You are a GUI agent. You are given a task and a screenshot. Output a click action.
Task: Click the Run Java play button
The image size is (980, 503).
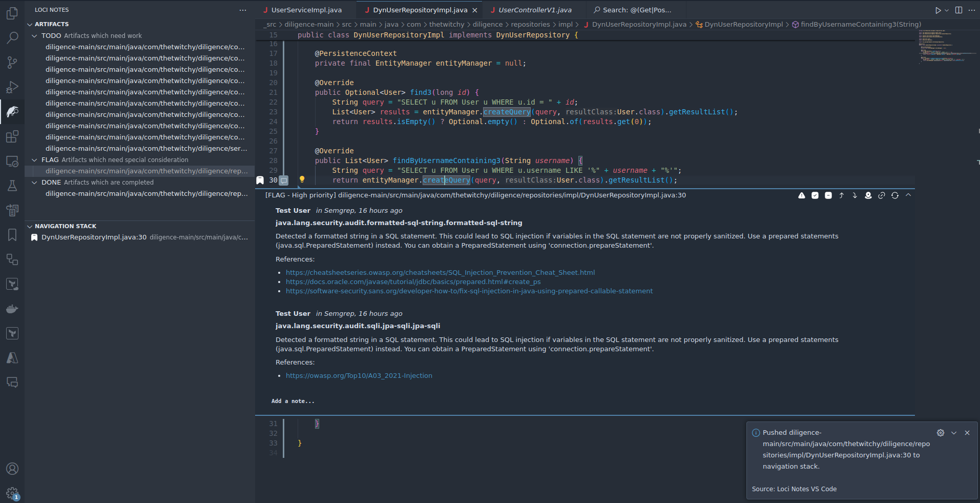938,10
